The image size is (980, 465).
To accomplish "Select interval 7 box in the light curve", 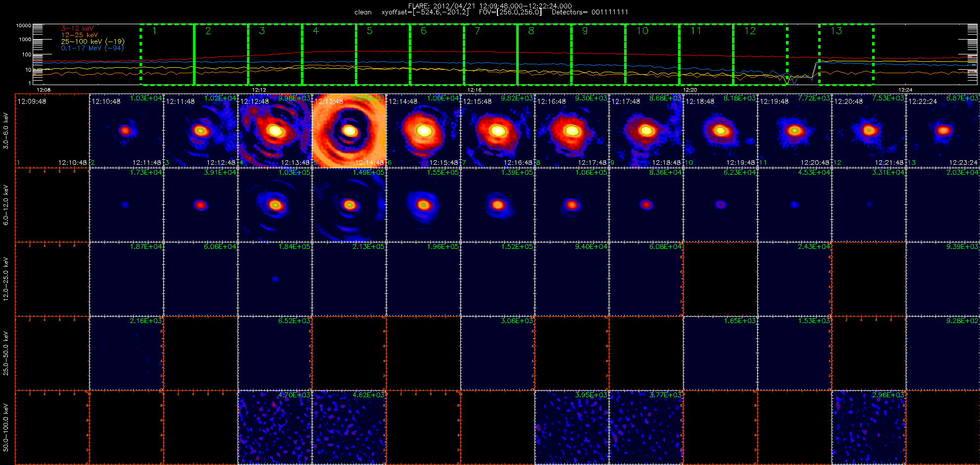I will tap(491, 54).
